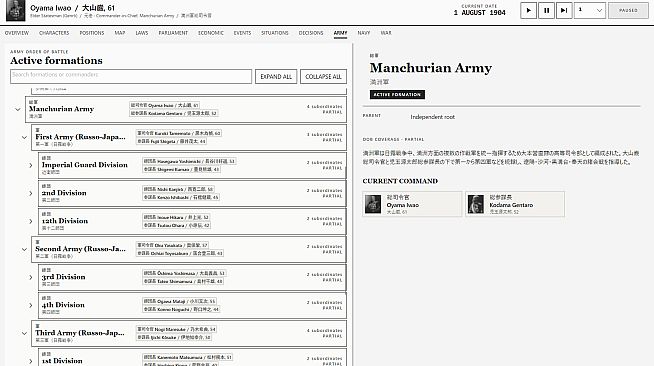Click the Collapse All button
The width and height of the screenshot is (654, 366).
[x=323, y=76]
